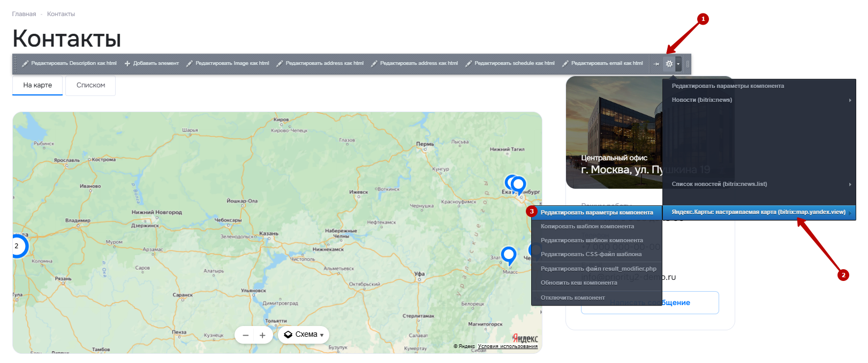Click the Контакты breadcrumb
Viewport: 868px width, 363px height.
[x=61, y=14]
